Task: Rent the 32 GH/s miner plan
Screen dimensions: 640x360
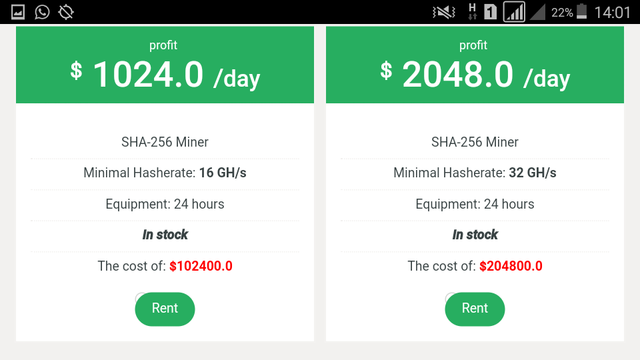Action: click(x=475, y=309)
